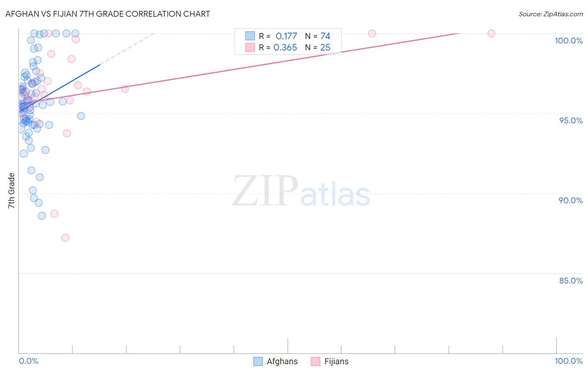Viewport: 588px width, 373px height.
Task: Select the Afghans legend label
Action: coord(282,361)
